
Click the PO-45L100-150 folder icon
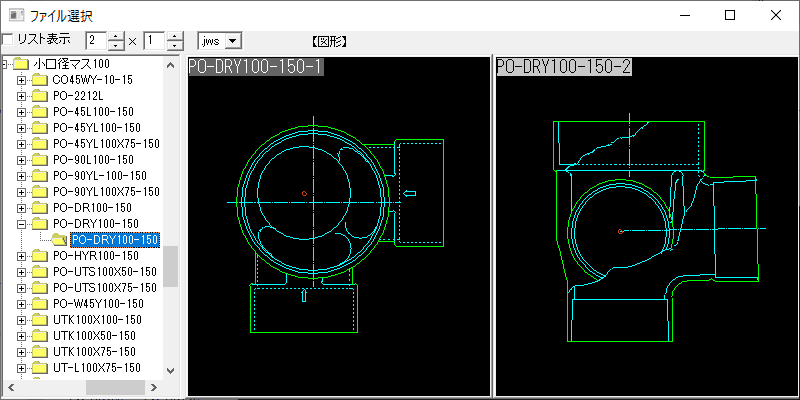coord(39,112)
